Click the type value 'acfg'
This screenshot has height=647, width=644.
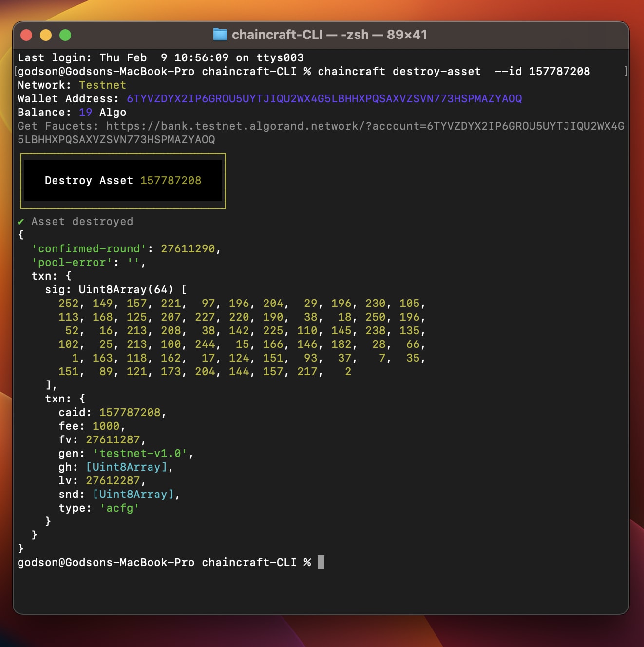click(x=120, y=508)
